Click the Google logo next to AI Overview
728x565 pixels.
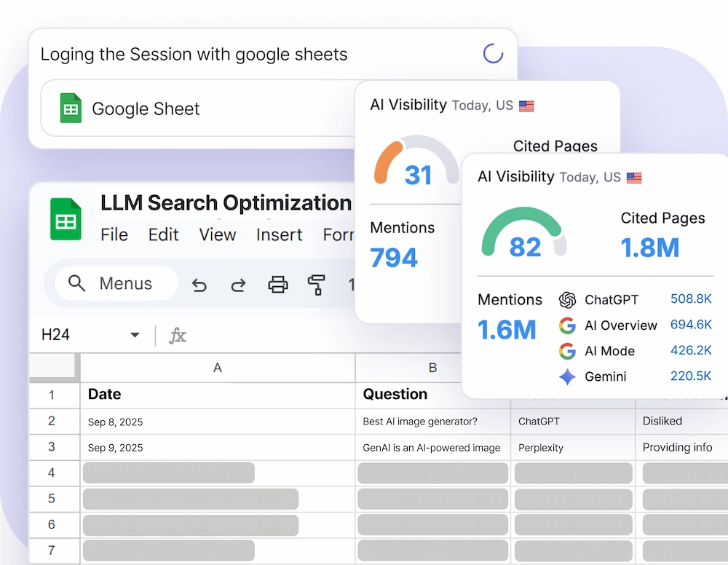point(567,325)
